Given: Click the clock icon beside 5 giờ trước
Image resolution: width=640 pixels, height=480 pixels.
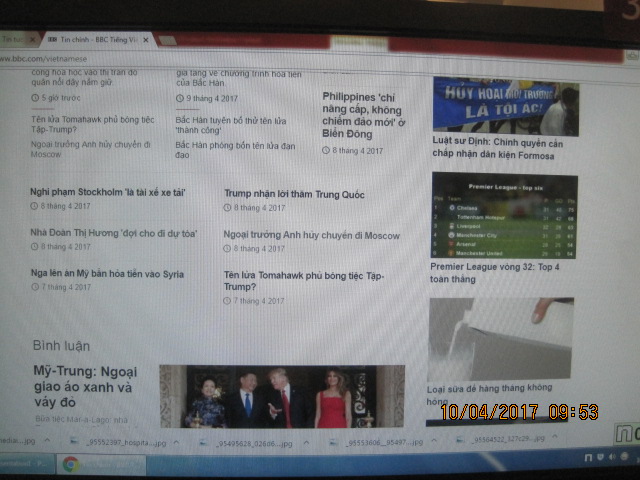Looking at the screenshot, I should pos(35,98).
